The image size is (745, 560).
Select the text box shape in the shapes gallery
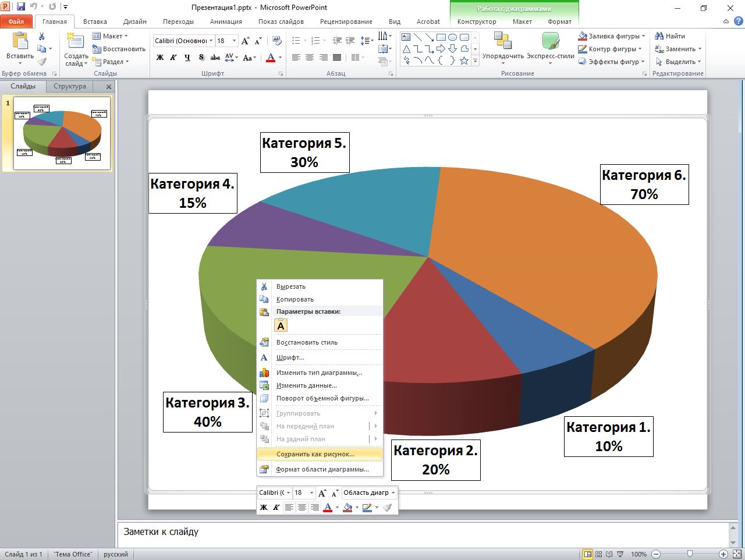pos(407,37)
